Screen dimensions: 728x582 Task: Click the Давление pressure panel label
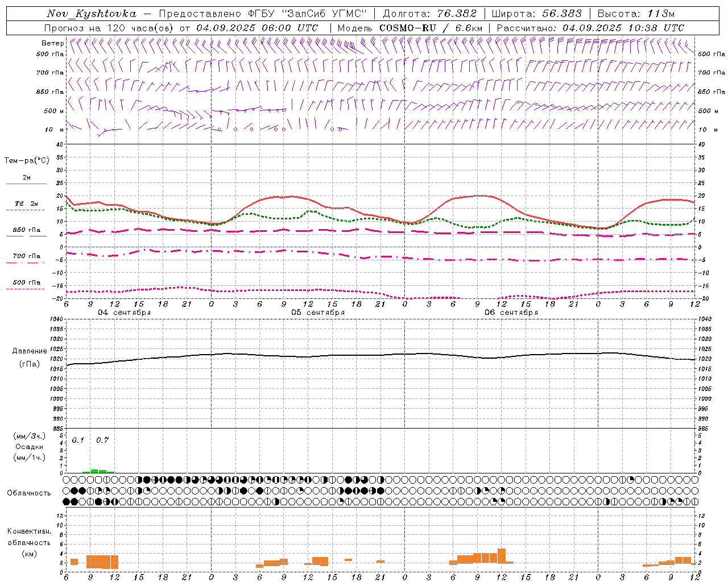pyautogui.click(x=30, y=351)
